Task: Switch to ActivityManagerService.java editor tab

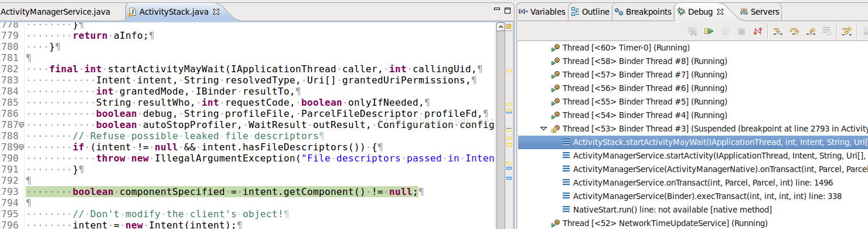Action: [56, 12]
